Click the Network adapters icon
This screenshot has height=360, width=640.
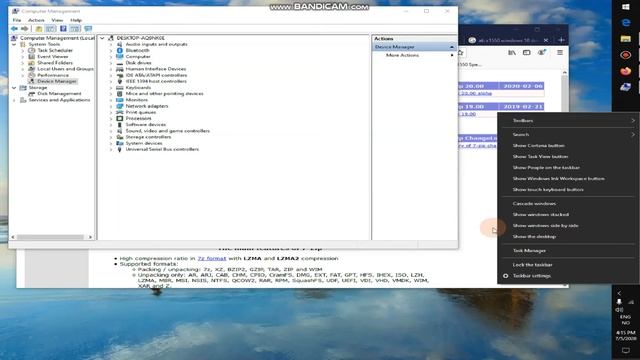(x=120, y=106)
